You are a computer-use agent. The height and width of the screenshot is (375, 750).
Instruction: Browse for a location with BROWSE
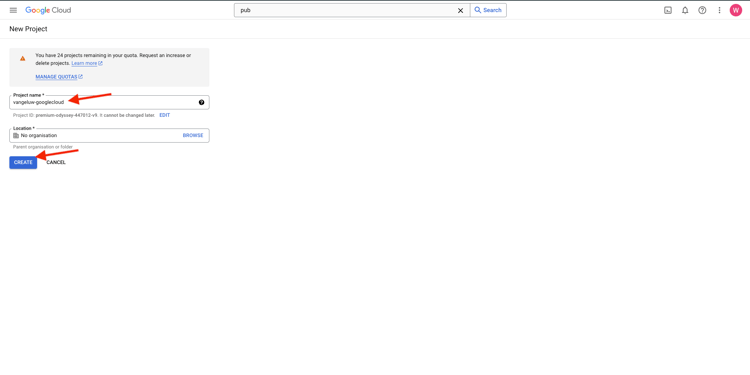193,135
